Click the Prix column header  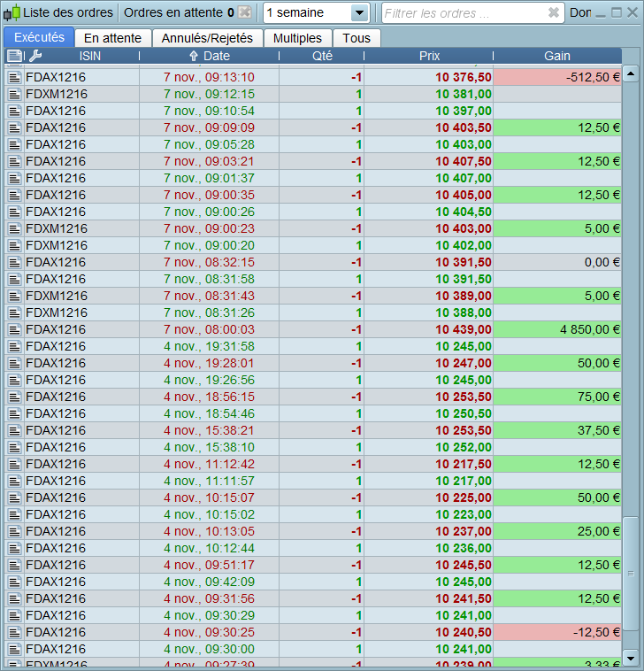[429, 56]
